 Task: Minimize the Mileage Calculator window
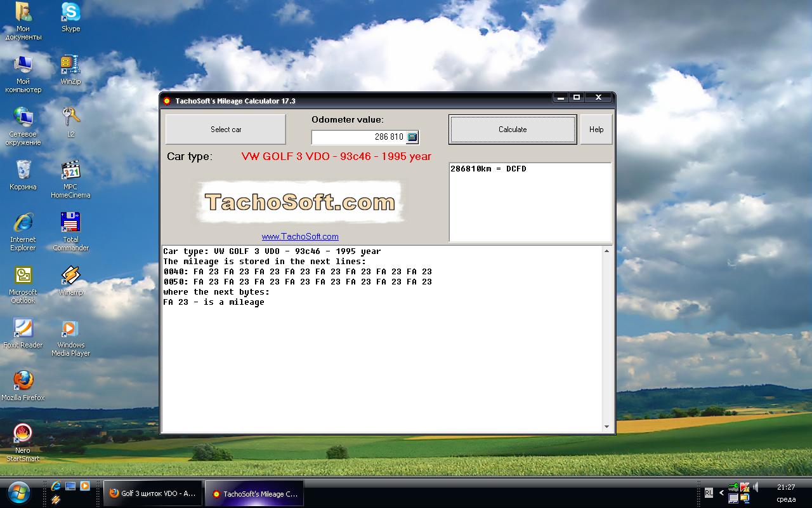560,98
